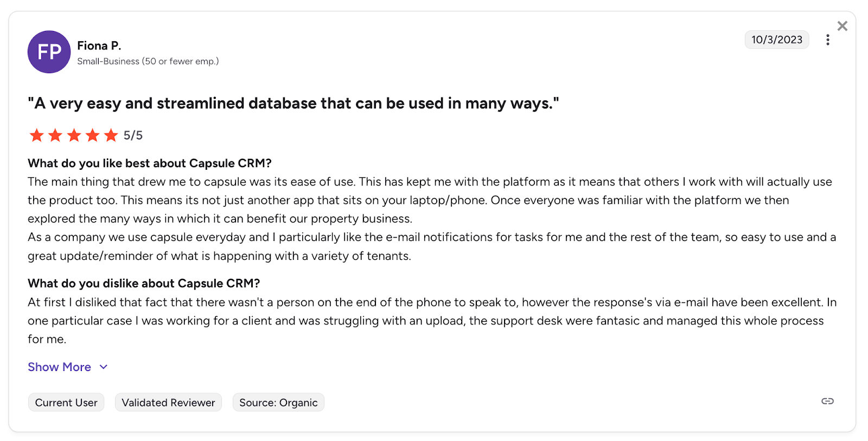Expand the review with Show More
The width and height of the screenshot is (868, 441).
[x=59, y=367]
